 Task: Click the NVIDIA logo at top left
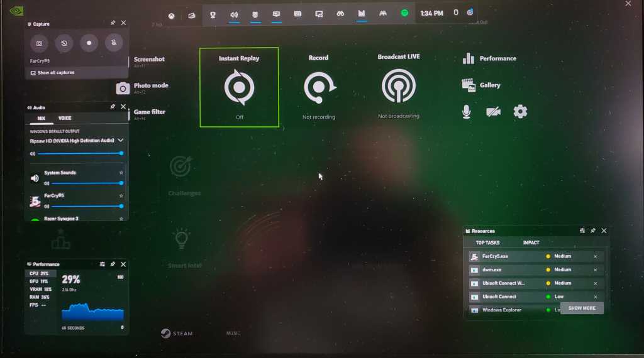(16, 11)
